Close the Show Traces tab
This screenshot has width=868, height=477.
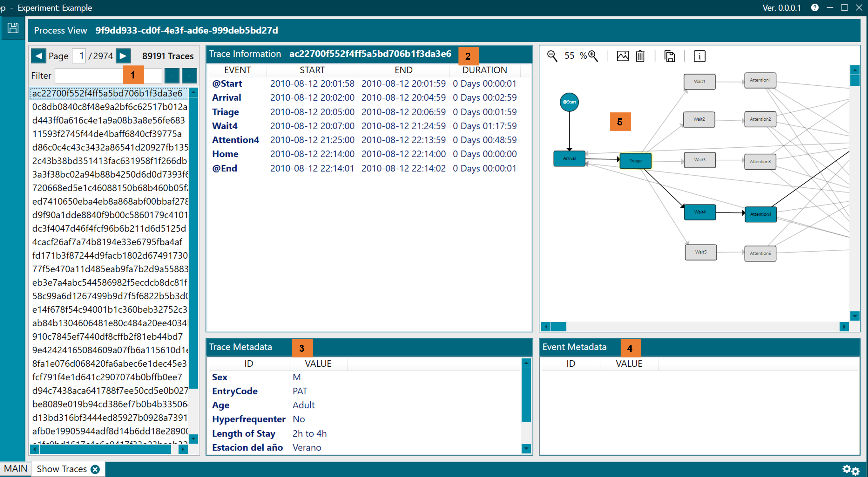95,469
